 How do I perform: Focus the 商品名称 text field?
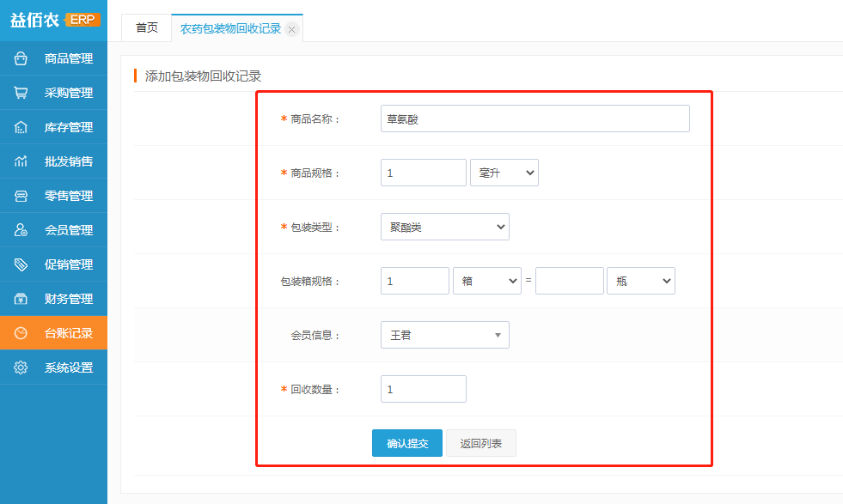tap(535, 118)
